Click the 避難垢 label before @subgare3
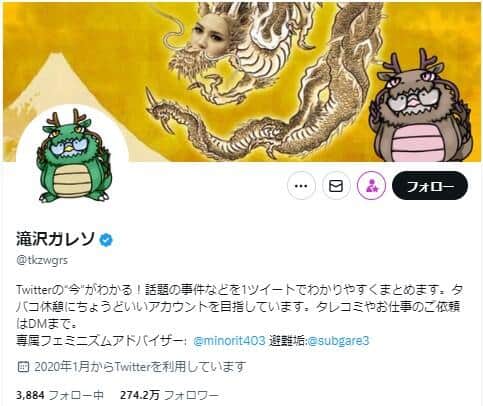The image size is (483, 406). [288, 341]
